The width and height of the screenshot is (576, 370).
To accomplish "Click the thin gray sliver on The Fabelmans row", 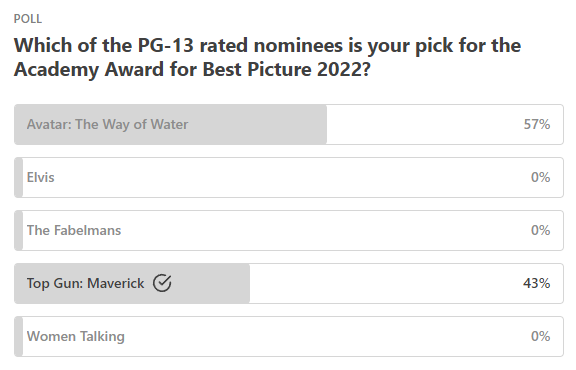I will (19, 230).
